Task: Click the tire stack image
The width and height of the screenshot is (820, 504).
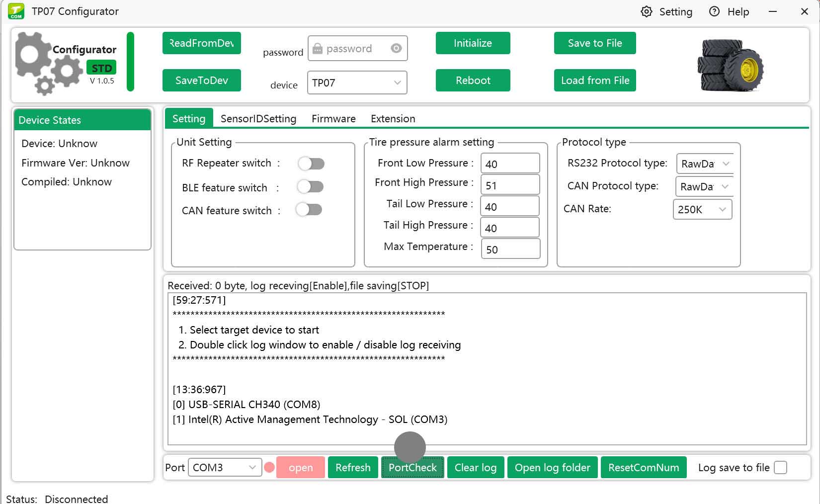Action: [x=730, y=65]
